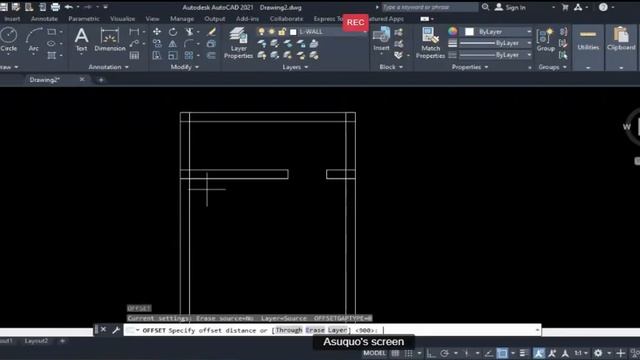Open annotation scale 1:1 dropdown
The width and height of the screenshot is (640, 360).
[x=581, y=353]
